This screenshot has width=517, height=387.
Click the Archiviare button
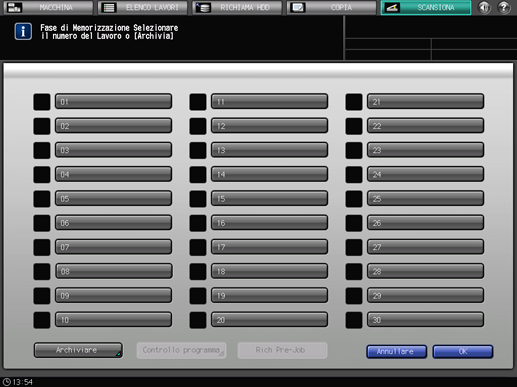coord(78,350)
